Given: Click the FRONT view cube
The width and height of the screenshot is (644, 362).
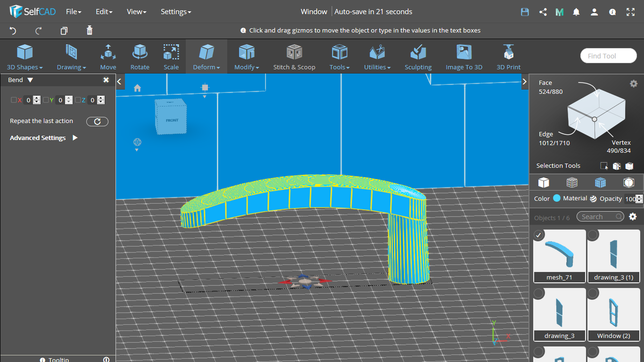Looking at the screenshot, I should [x=171, y=118].
